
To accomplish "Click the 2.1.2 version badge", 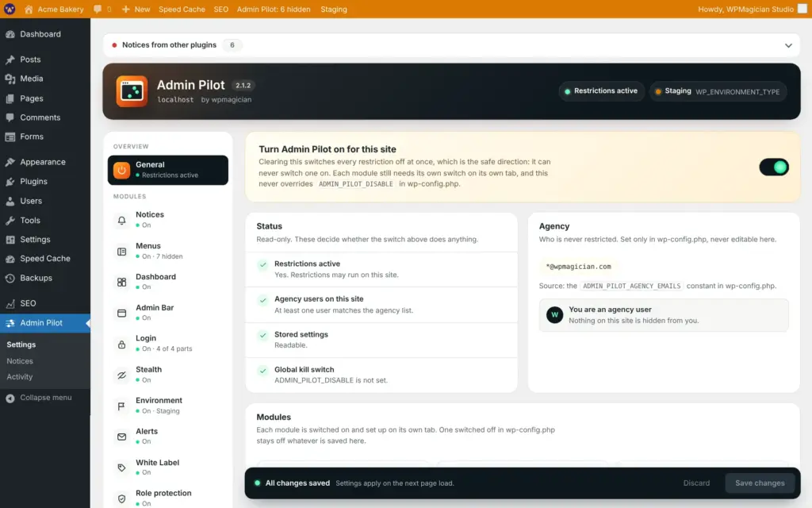I will tap(243, 86).
